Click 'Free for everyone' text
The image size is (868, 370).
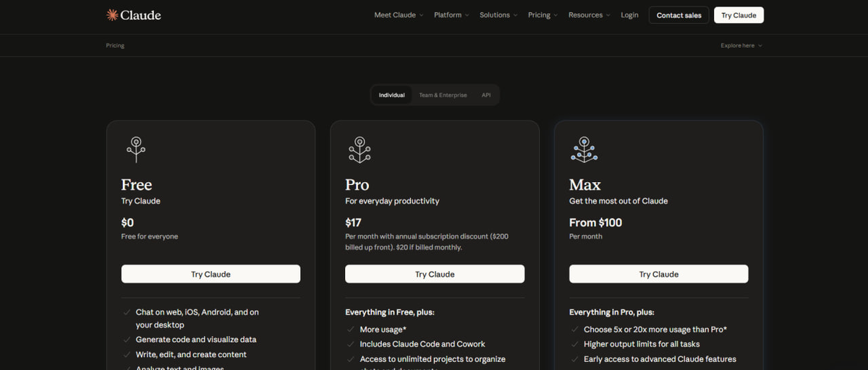(150, 236)
